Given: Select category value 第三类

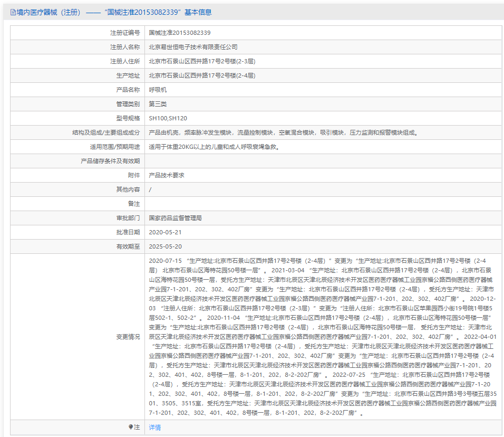Looking at the screenshot, I should click(x=158, y=104).
